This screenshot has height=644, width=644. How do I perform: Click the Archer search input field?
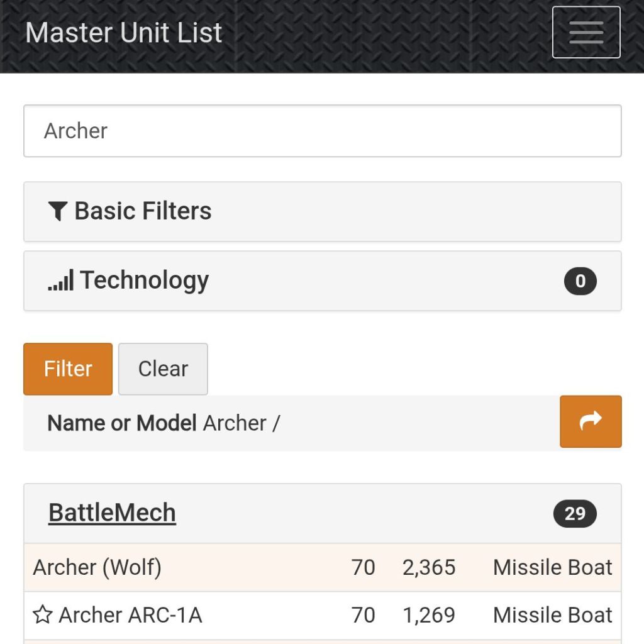tap(322, 131)
